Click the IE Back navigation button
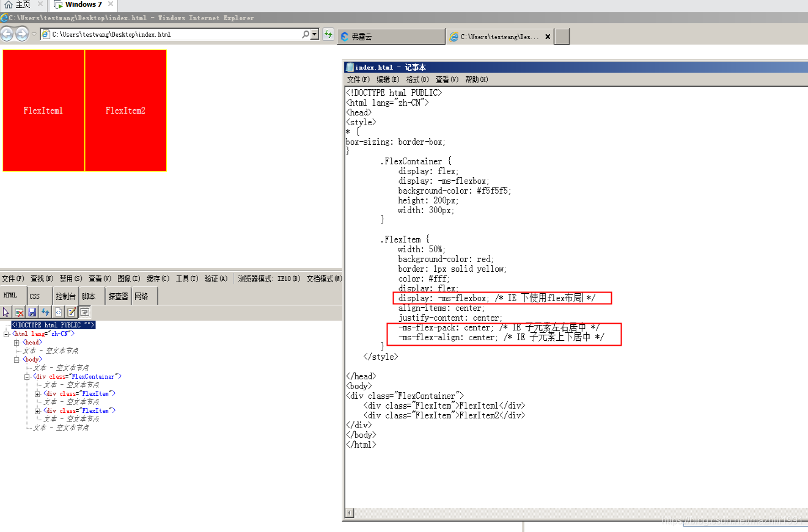The width and height of the screenshot is (808, 532). coord(7,34)
